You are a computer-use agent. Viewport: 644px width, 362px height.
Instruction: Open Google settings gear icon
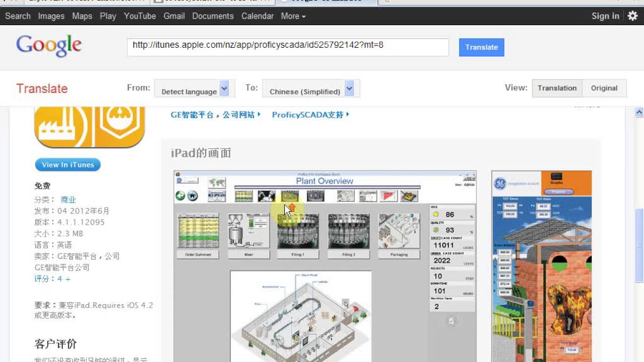point(632,16)
